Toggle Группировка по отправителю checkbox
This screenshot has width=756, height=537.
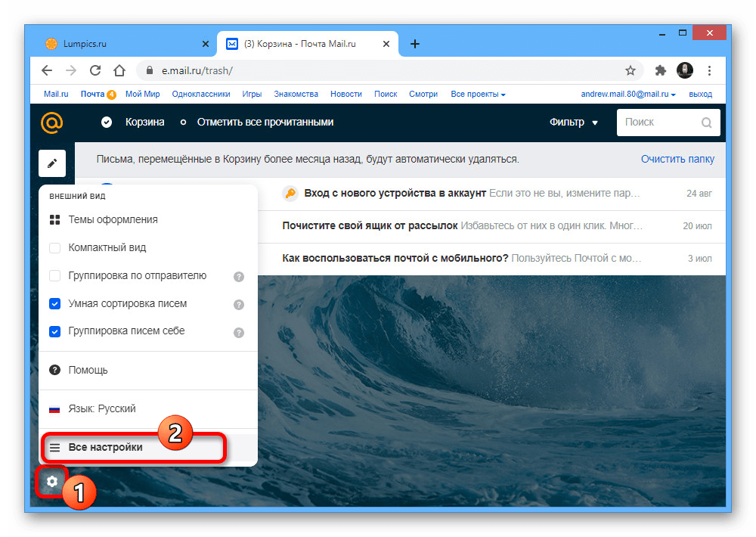tap(55, 276)
